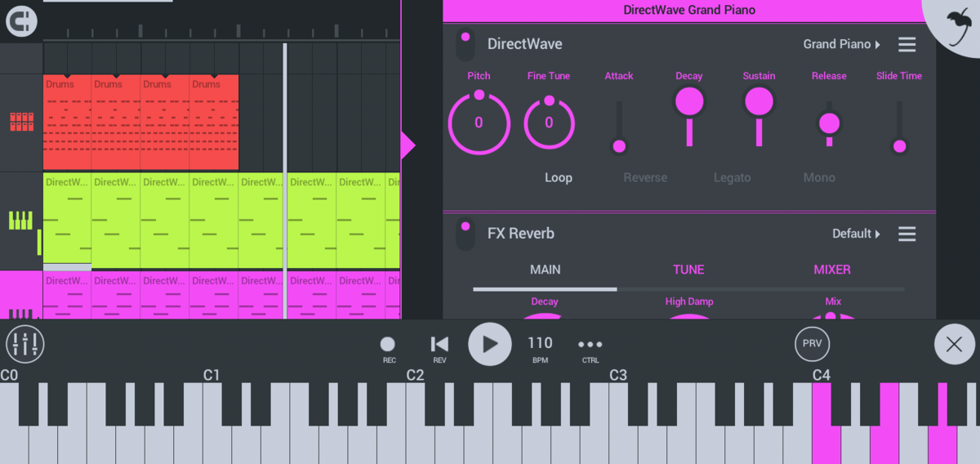Select the first Drums clip

point(67,123)
